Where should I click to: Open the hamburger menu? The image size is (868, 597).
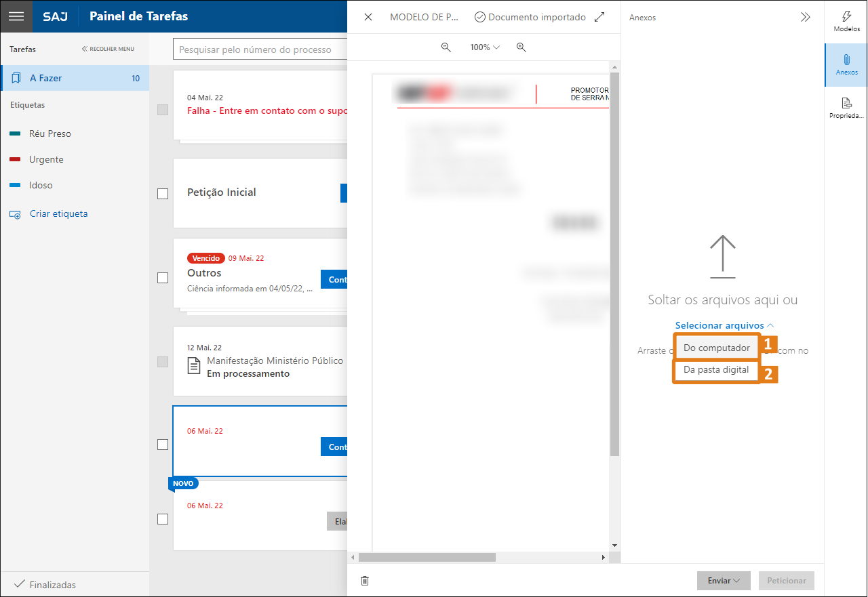point(16,16)
